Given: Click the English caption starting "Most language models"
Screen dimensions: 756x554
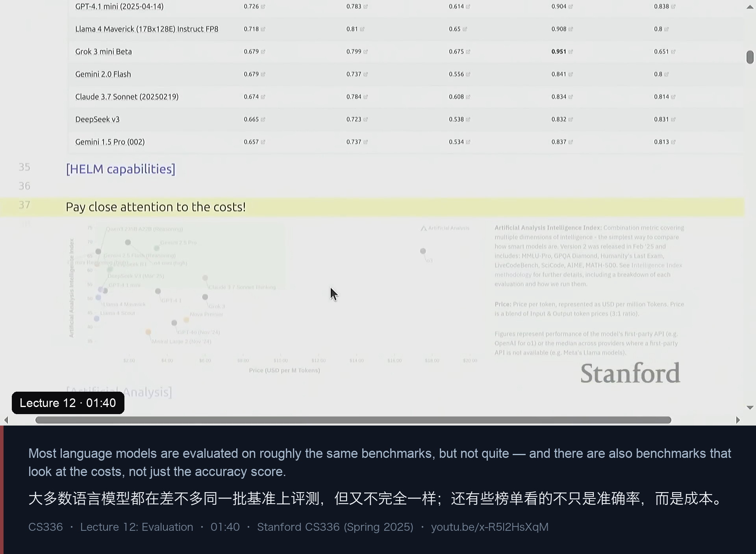Looking at the screenshot, I should [x=380, y=463].
